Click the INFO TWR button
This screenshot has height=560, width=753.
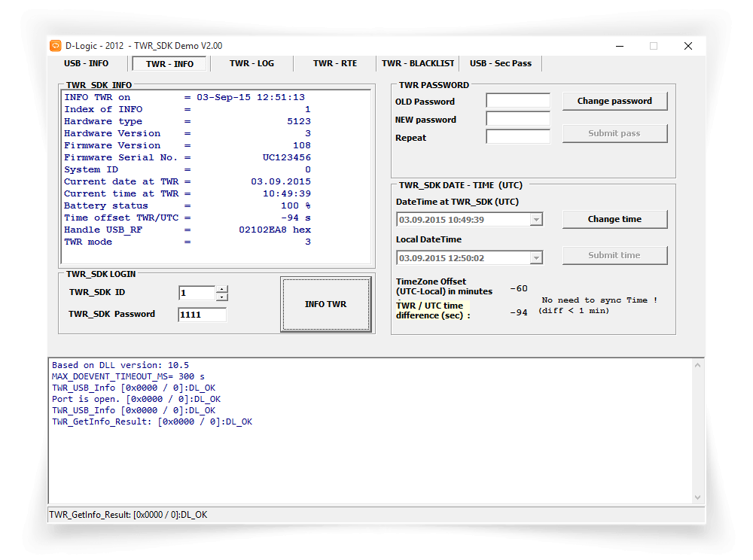pos(325,304)
